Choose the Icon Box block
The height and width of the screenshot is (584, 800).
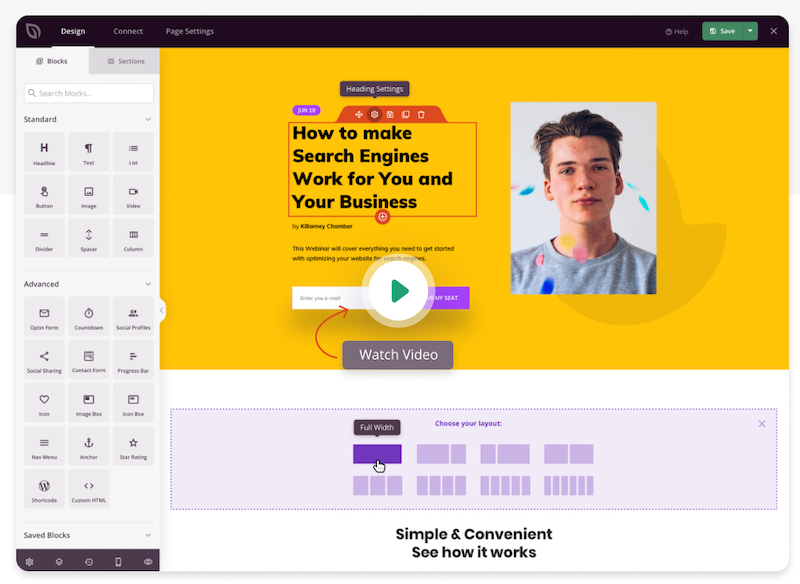tap(133, 403)
